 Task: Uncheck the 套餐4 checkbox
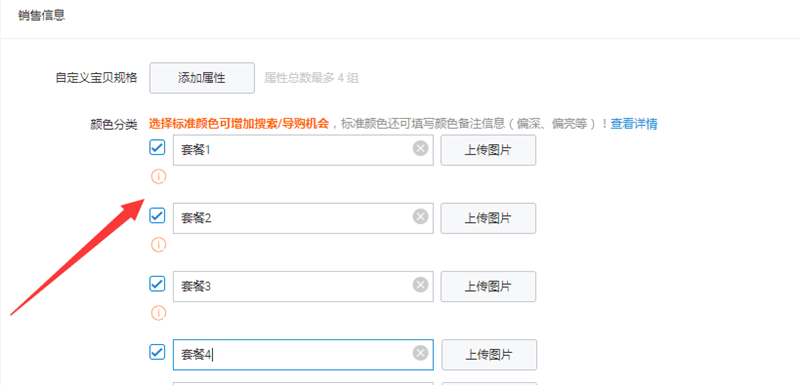(157, 352)
